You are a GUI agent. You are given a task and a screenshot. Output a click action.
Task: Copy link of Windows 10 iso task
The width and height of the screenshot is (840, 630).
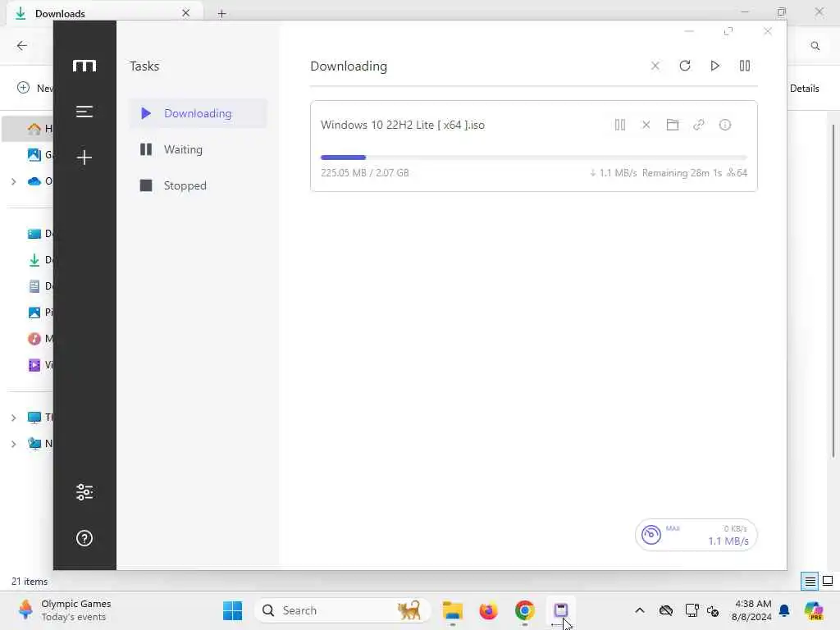(x=699, y=125)
